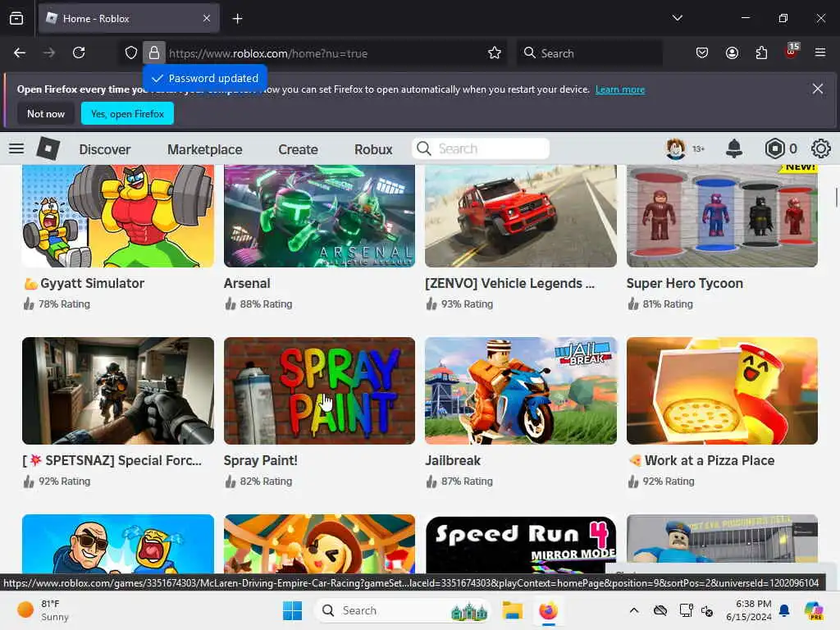Open the Jailbreak game thumbnail

pyautogui.click(x=521, y=390)
